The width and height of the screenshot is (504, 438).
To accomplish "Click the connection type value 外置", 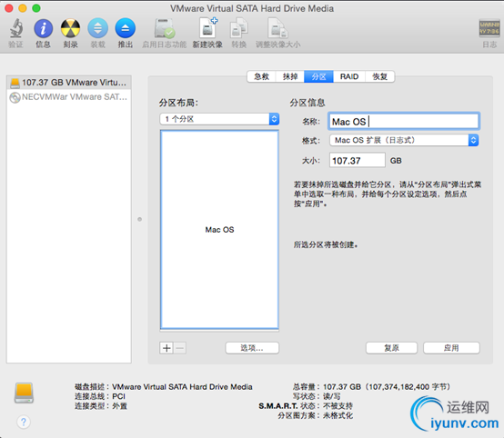I will click(119, 406).
